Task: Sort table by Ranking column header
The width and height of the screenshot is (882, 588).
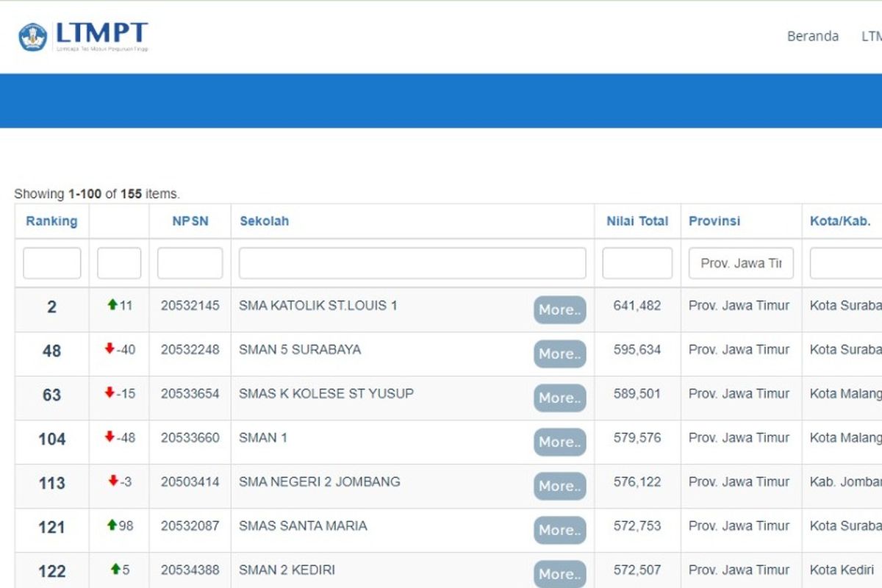Action: [51, 220]
